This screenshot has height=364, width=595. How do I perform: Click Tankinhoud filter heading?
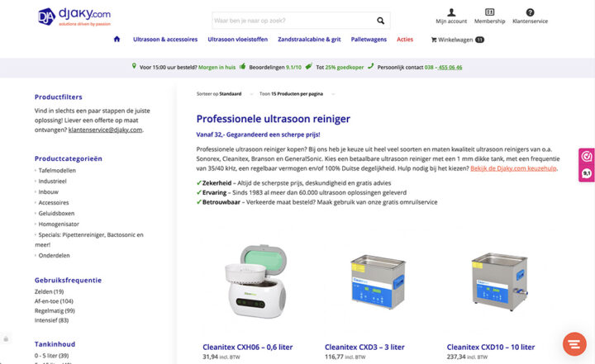tap(55, 344)
